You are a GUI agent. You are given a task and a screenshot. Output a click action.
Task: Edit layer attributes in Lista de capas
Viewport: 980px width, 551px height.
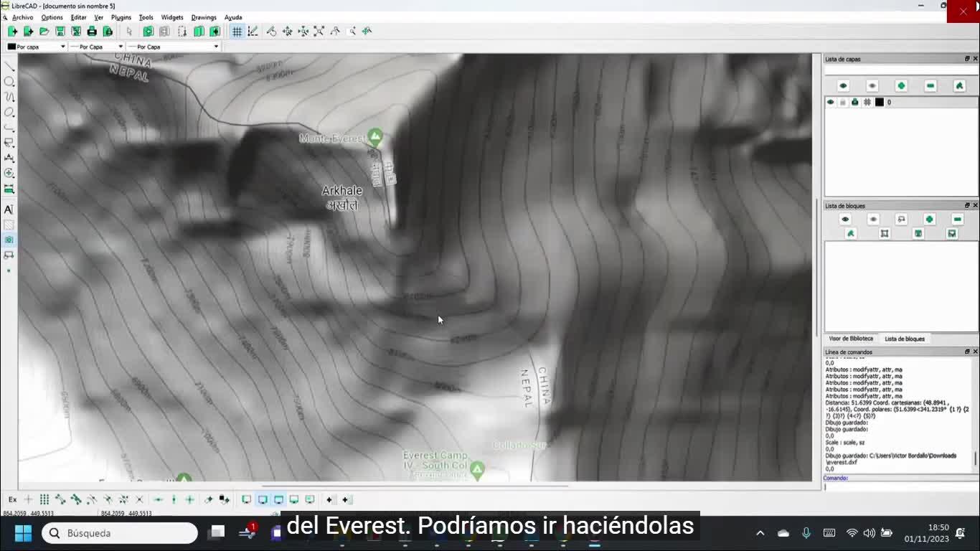[x=959, y=86]
